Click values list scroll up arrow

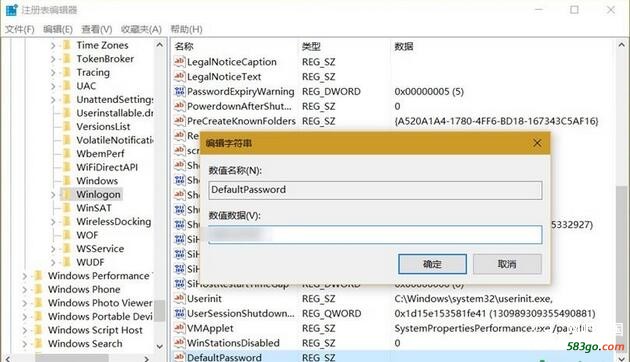click(x=621, y=45)
